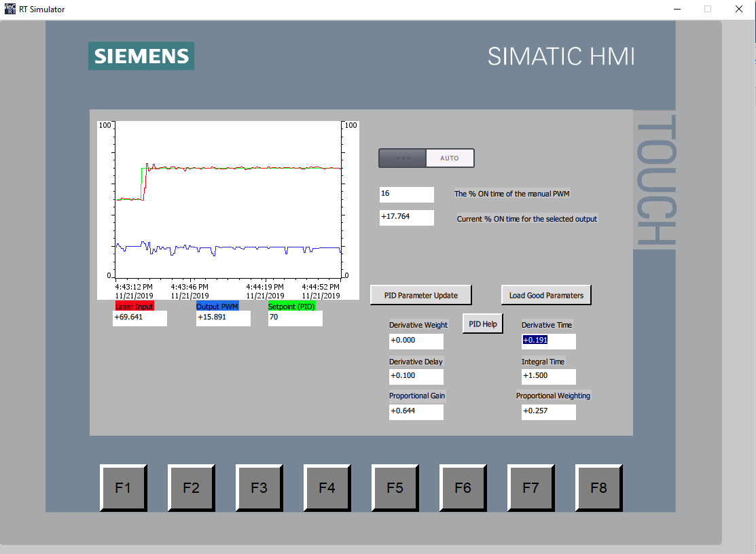Image resolution: width=756 pixels, height=554 pixels.
Task: Switch to the dark side of manual/auto toggle
Action: [x=403, y=158]
